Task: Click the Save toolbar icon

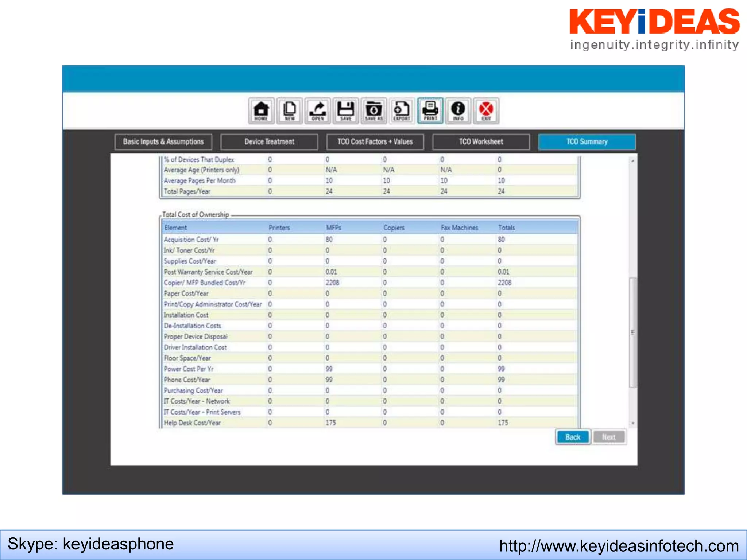Action: tap(346, 110)
